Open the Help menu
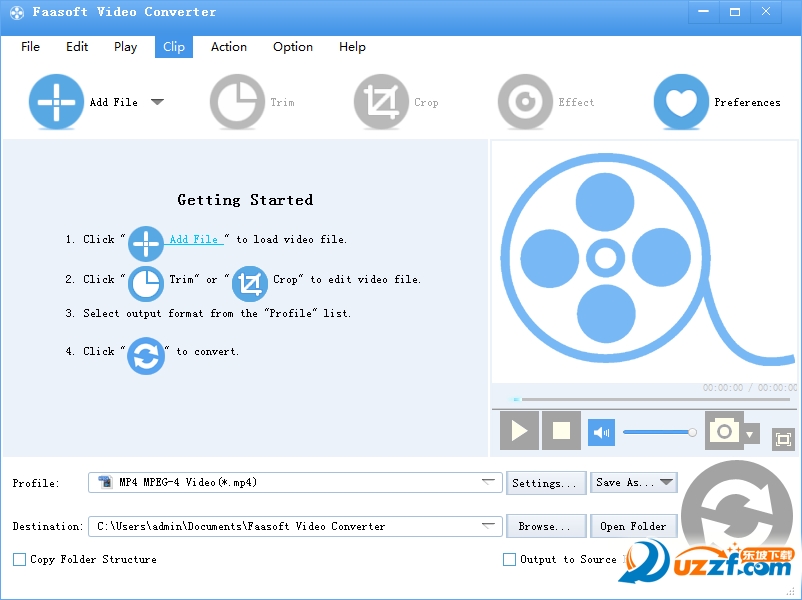 pos(352,47)
